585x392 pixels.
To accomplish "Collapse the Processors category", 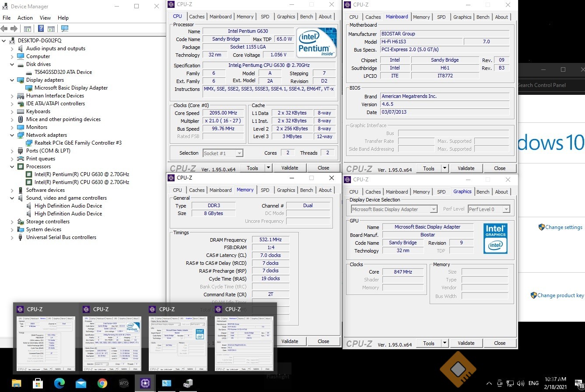I will tap(12, 167).
